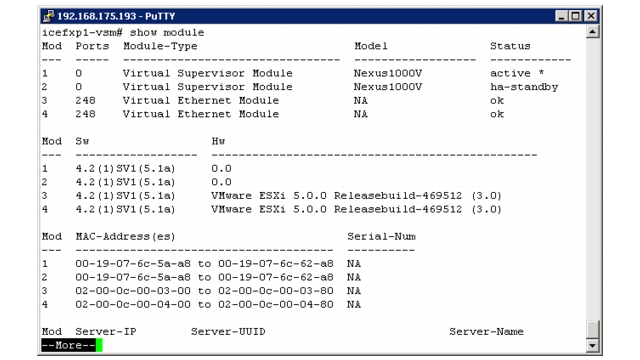This screenshot has height=360, width=640.
Task: Click the green terminal cursor block
Action: click(x=99, y=345)
